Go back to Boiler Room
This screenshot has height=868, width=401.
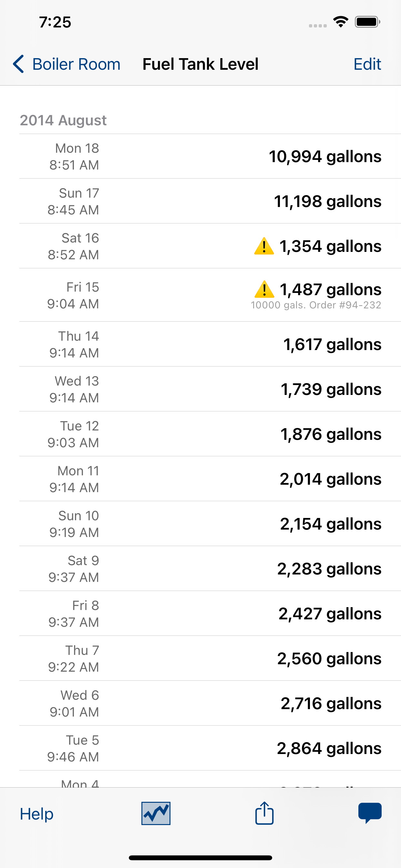(67, 64)
